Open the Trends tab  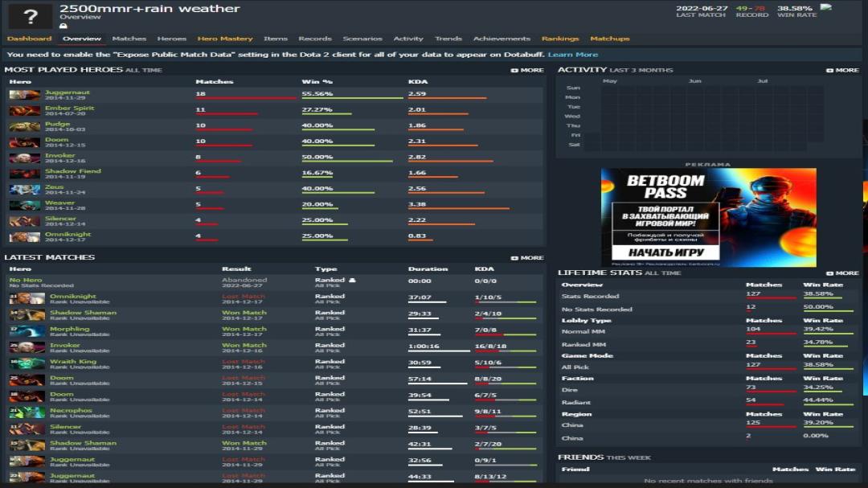click(x=448, y=39)
